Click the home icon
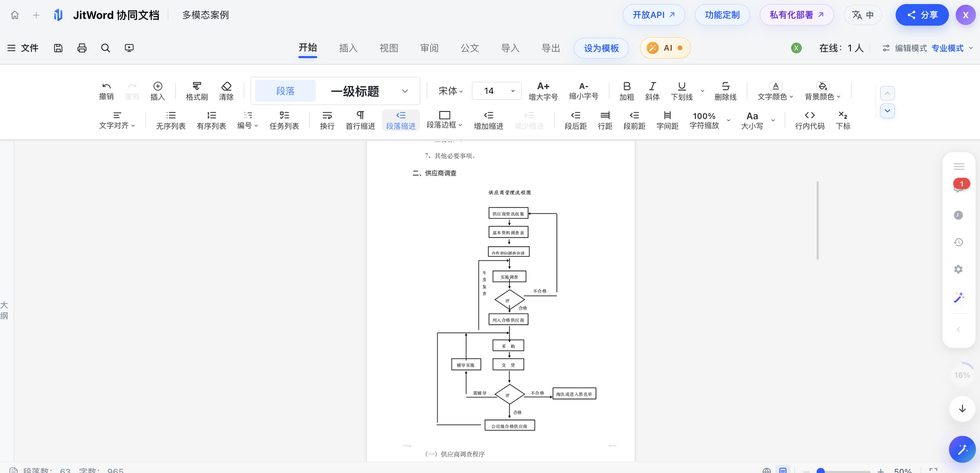Viewport: 980px width, 473px height. click(15, 15)
